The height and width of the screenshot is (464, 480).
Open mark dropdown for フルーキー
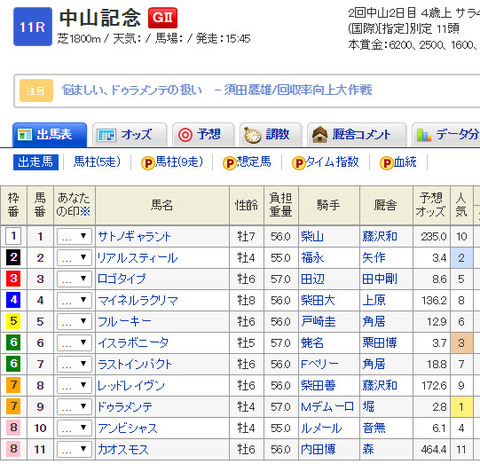click(74, 322)
